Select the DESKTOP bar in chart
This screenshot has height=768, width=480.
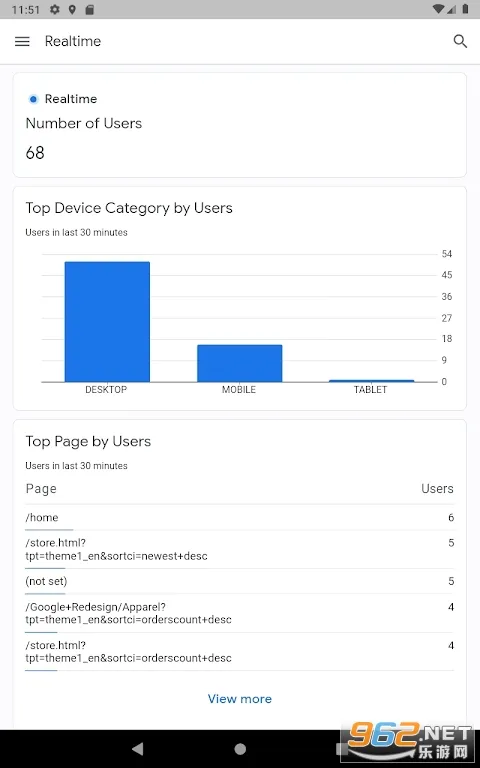pyautogui.click(x=107, y=322)
